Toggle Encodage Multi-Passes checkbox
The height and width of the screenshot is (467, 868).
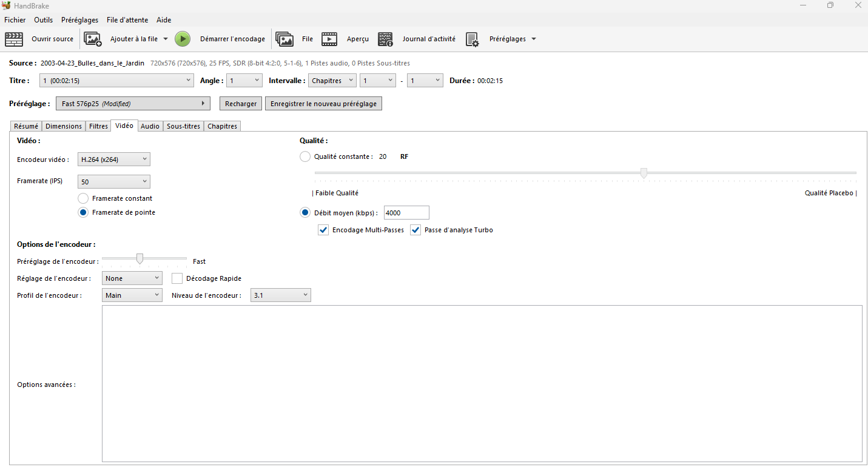[323, 230]
